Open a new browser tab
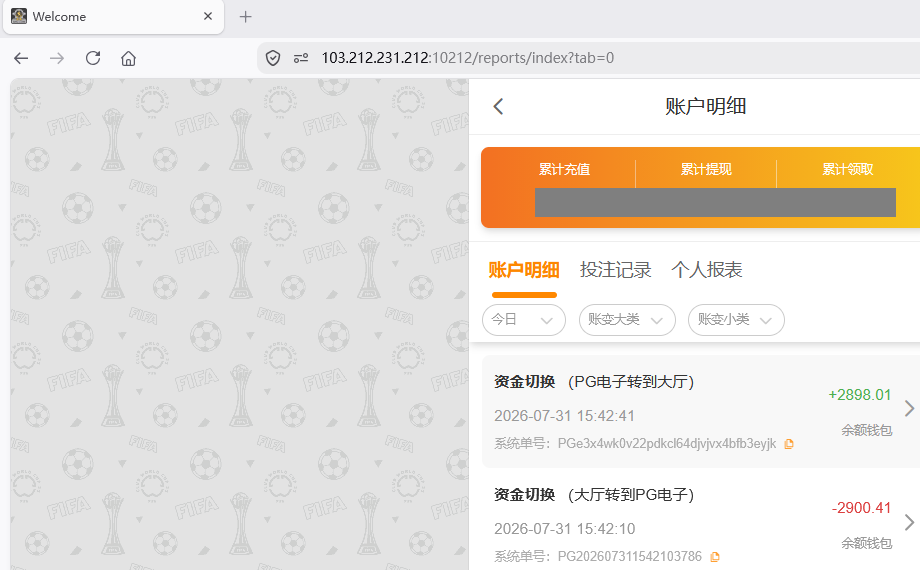Image resolution: width=920 pixels, height=570 pixels. [x=246, y=17]
